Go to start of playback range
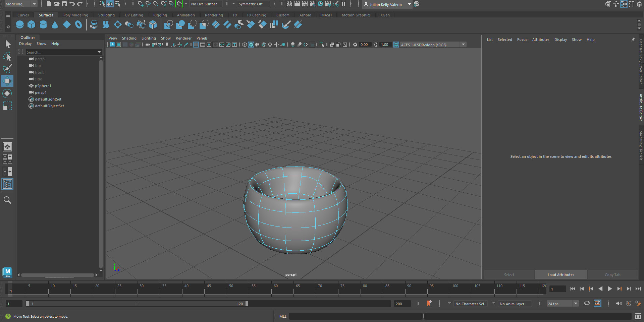The image size is (644, 322). (572, 288)
